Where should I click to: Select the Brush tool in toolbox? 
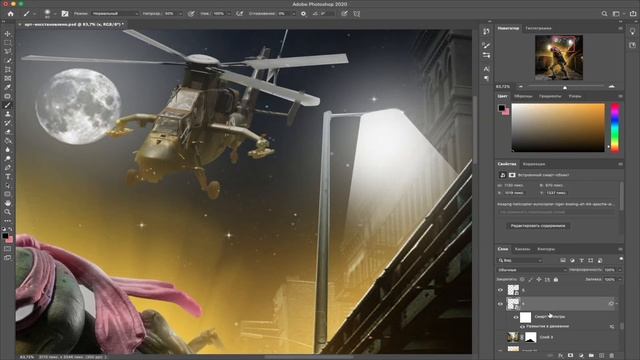tap(7, 105)
